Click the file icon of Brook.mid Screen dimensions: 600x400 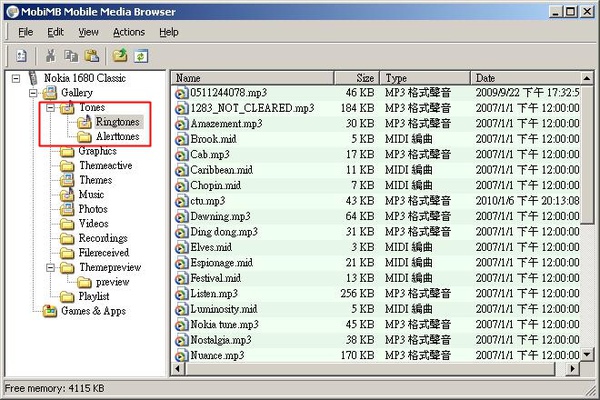click(x=181, y=139)
